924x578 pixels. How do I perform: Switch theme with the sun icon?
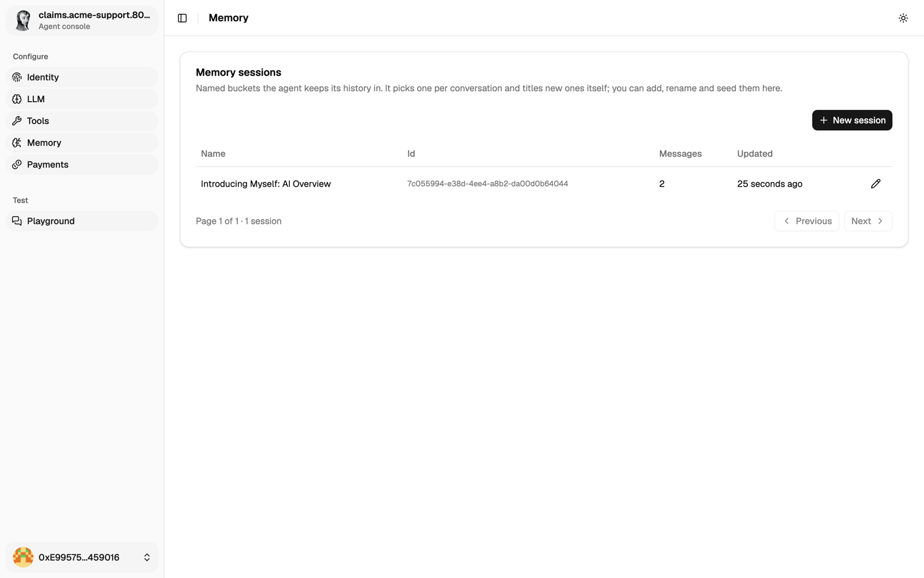coord(903,18)
